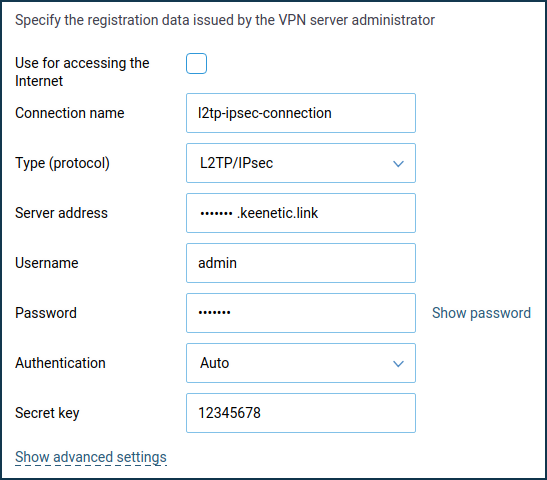This screenshot has width=547, height=480.
Task: Click the keenetic.link text in Server address
Action: (x=278, y=213)
